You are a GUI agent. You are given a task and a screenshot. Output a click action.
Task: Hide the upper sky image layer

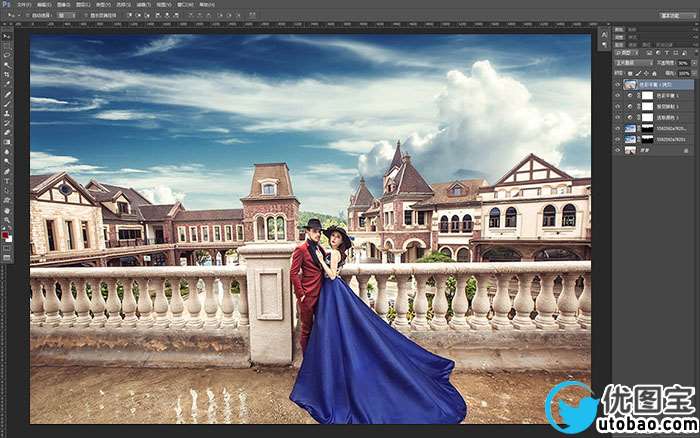tap(618, 128)
